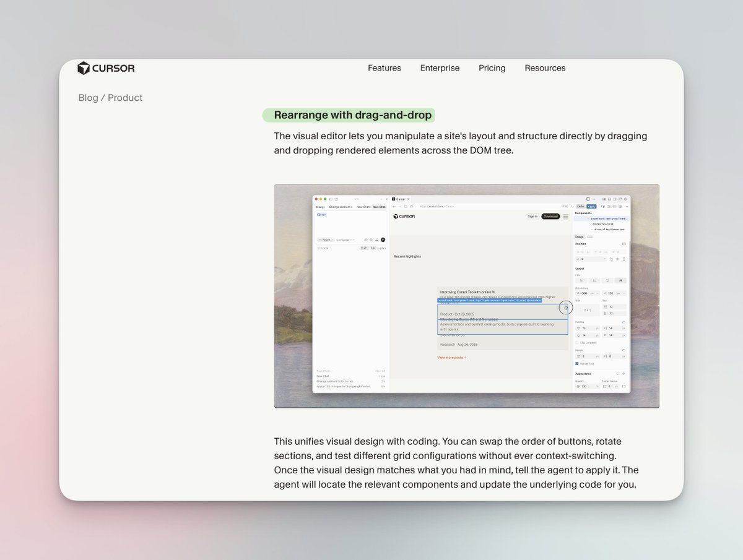The width and height of the screenshot is (743, 560).
Task: Click the Sign in button in embedded site
Action: [x=532, y=217]
